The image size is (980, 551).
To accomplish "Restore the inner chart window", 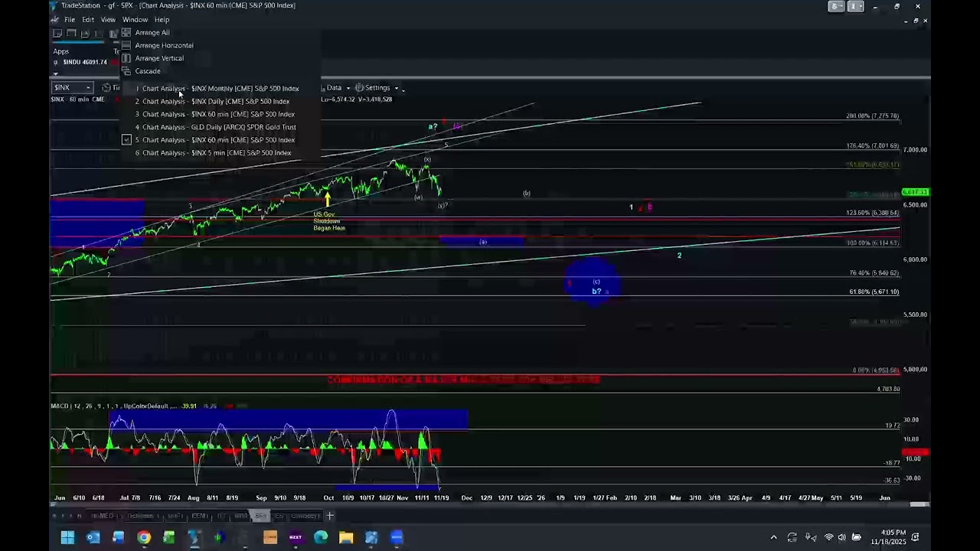I will coord(916,21).
